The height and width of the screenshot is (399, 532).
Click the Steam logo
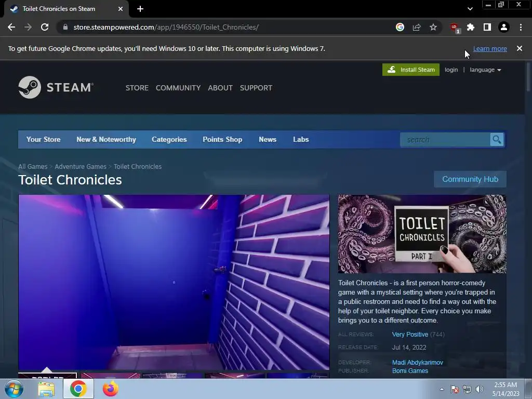(56, 87)
